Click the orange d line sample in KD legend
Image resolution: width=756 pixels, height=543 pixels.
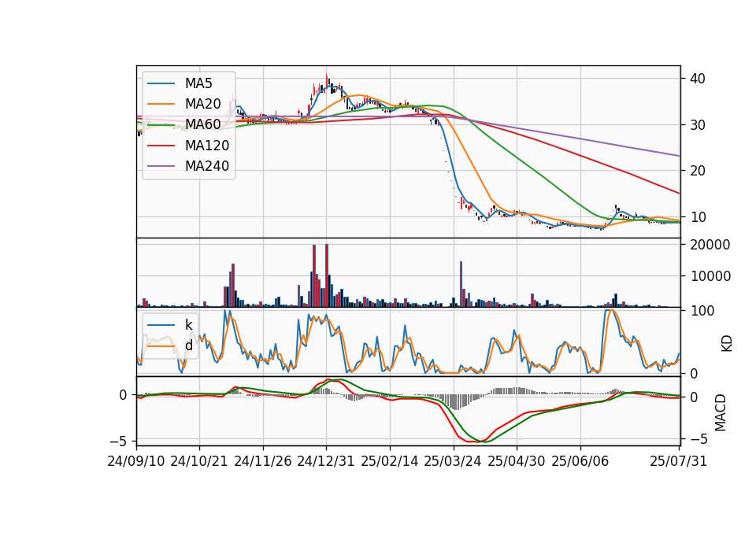coord(161,345)
